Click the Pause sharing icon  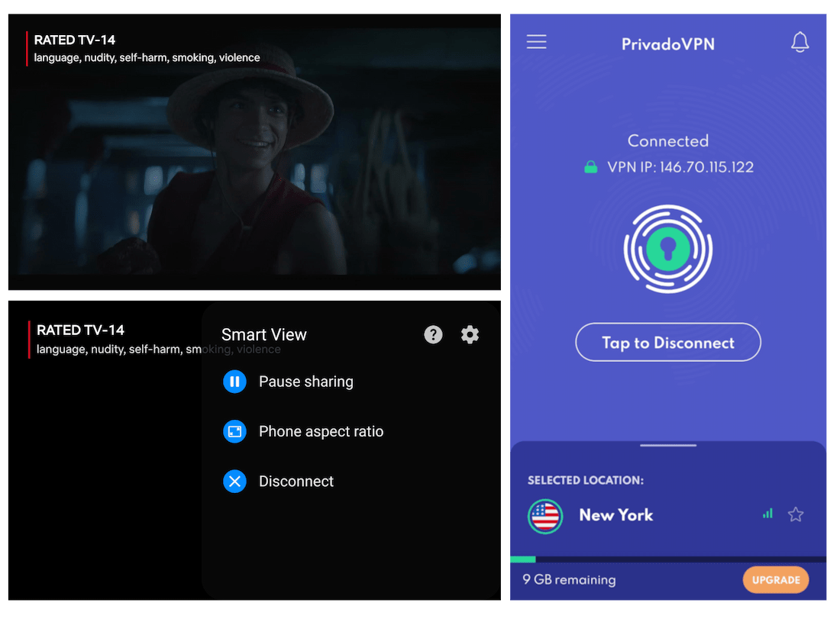click(x=234, y=382)
